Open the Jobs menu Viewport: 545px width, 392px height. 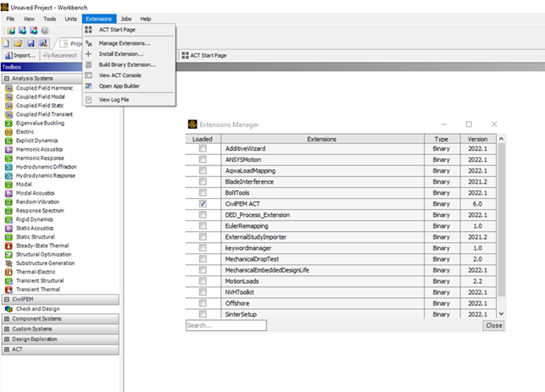pyautogui.click(x=125, y=19)
